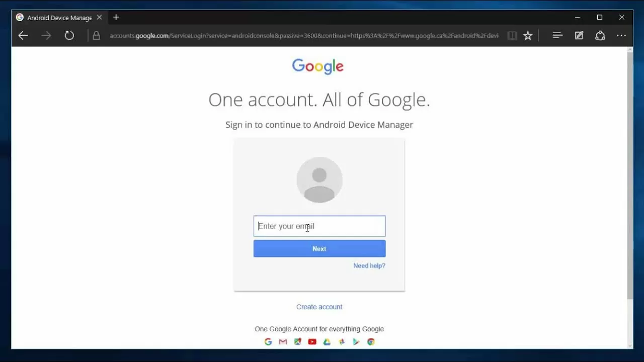644x362 pixels.
Task: Click the address bar URL
Action: tap(304, 36)
